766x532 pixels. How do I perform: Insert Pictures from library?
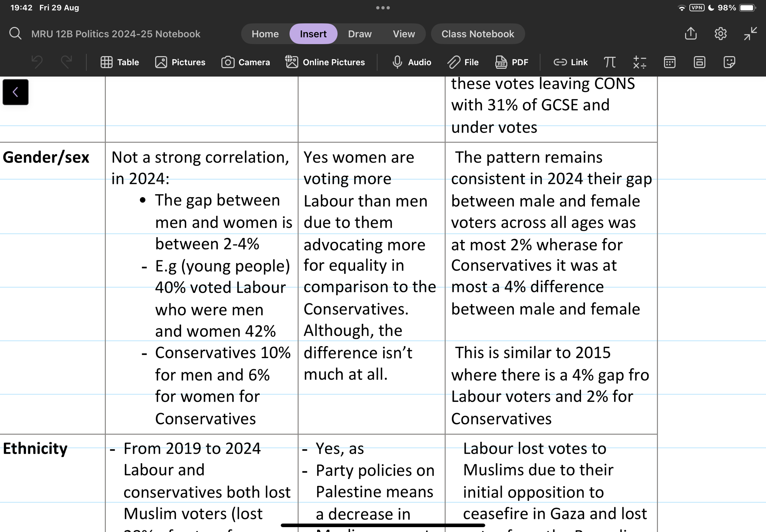point(180,62)
